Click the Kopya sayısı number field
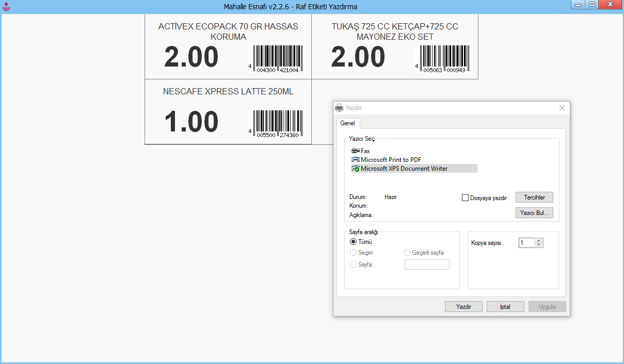This screenshot has width=624, height=364. click(x=526, y=243)
